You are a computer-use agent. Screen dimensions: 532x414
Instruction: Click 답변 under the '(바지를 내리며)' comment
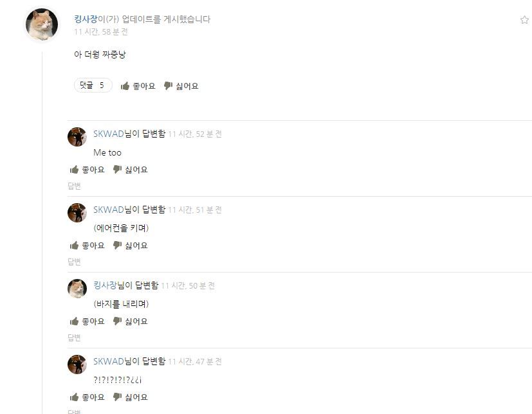[x=75, y=337]
